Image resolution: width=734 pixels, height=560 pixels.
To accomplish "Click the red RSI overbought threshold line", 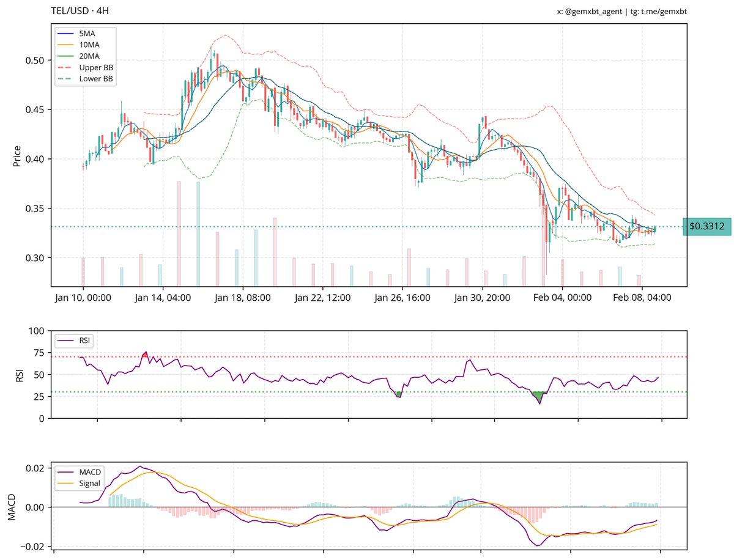I will point(367,355).
